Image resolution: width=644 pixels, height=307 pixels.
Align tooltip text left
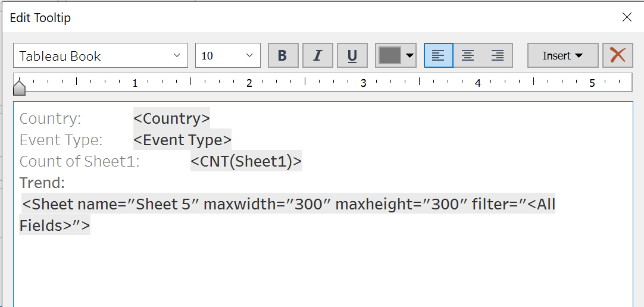(x=438, y=56)
